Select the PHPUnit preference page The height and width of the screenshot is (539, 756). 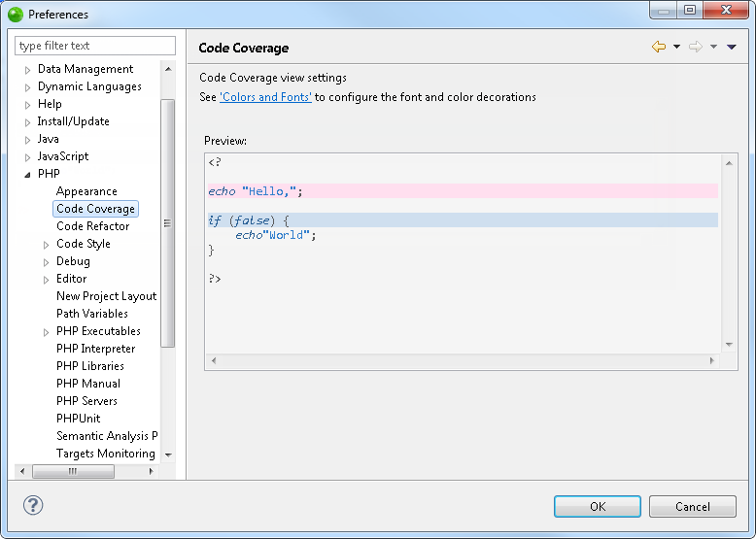pos(78,419)
